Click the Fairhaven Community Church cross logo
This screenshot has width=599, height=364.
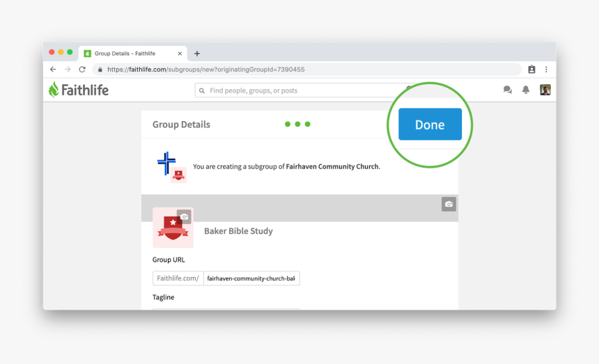click(166, 163)
